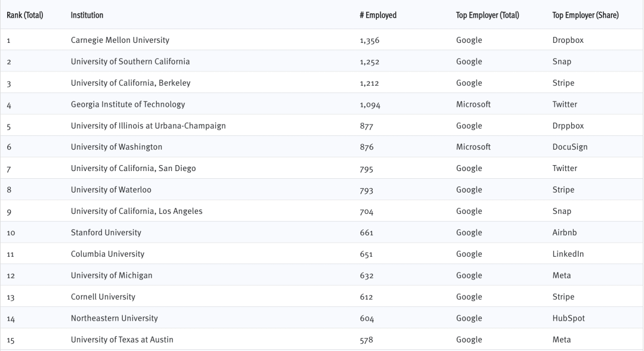The width and height of the screenshot is (644, 351).
Task: Select the Airbnb employer cell
Action: click(x=565, y=232)
